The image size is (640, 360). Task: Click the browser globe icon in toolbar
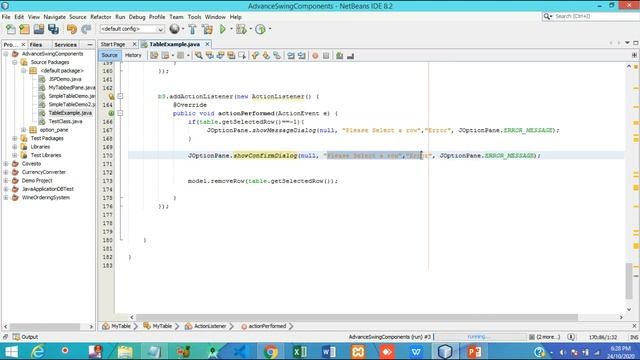174,29
